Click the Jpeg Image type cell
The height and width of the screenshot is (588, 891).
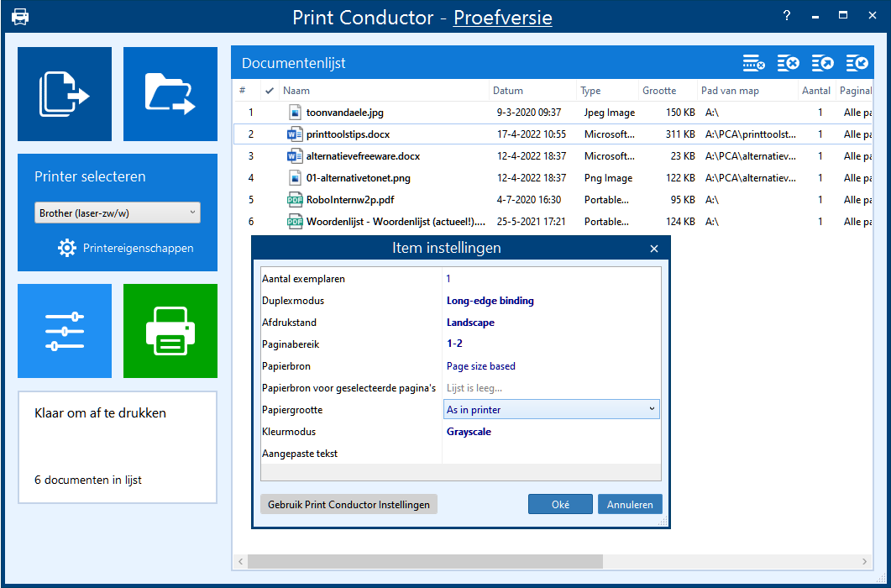click(x=610, y=113)
